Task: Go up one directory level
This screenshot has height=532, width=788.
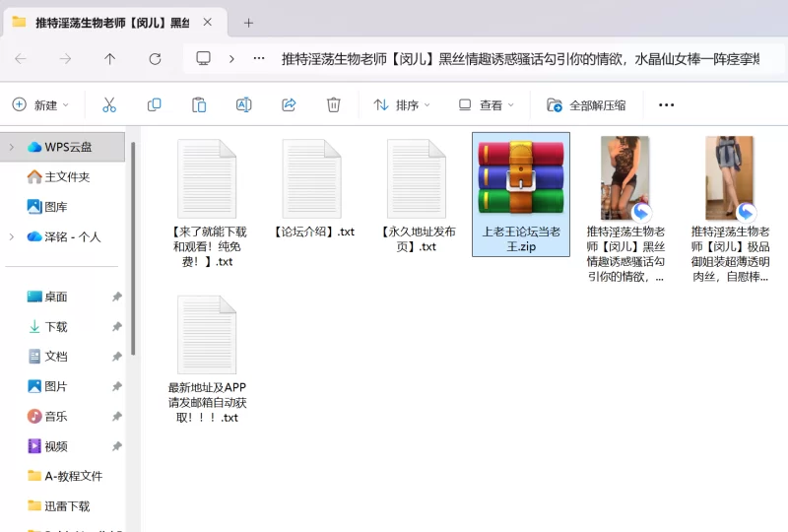Action: coord(109,59)
